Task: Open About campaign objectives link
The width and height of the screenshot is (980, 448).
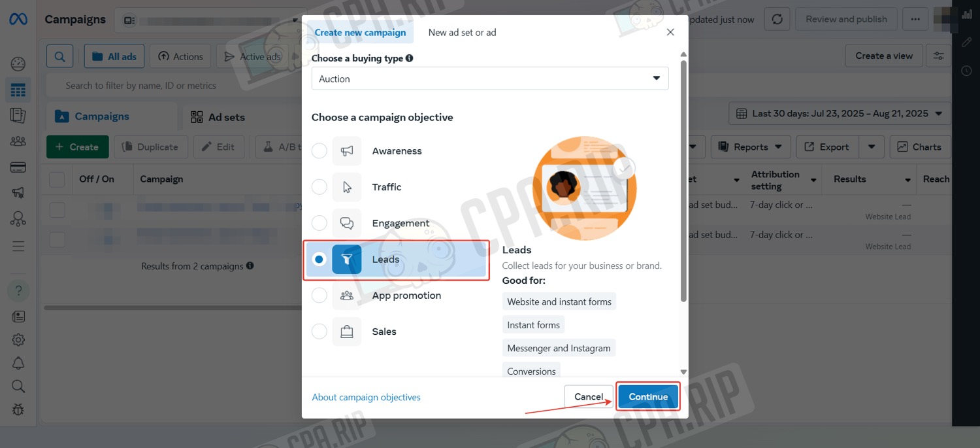Action: coord(367,397)
